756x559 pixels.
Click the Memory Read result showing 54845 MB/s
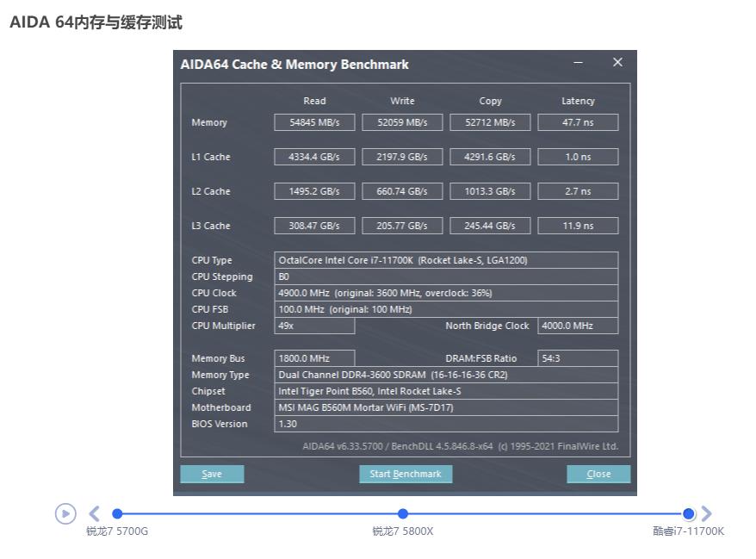coord(314,121)
